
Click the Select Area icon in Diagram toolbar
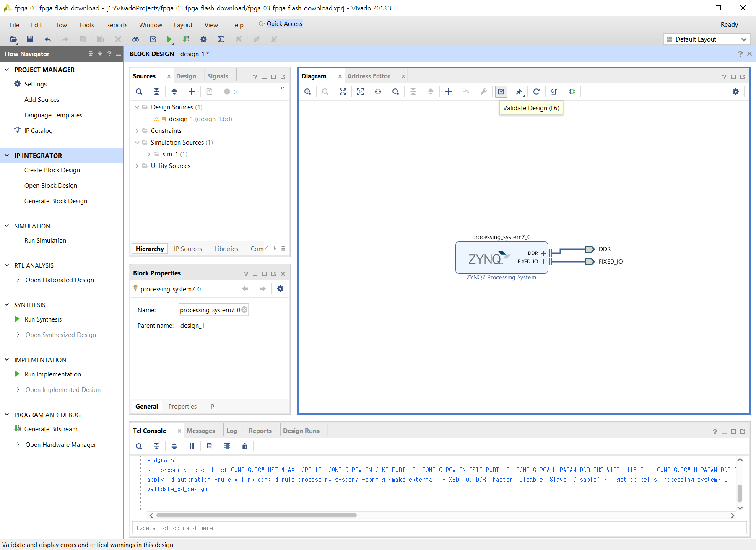360,92
